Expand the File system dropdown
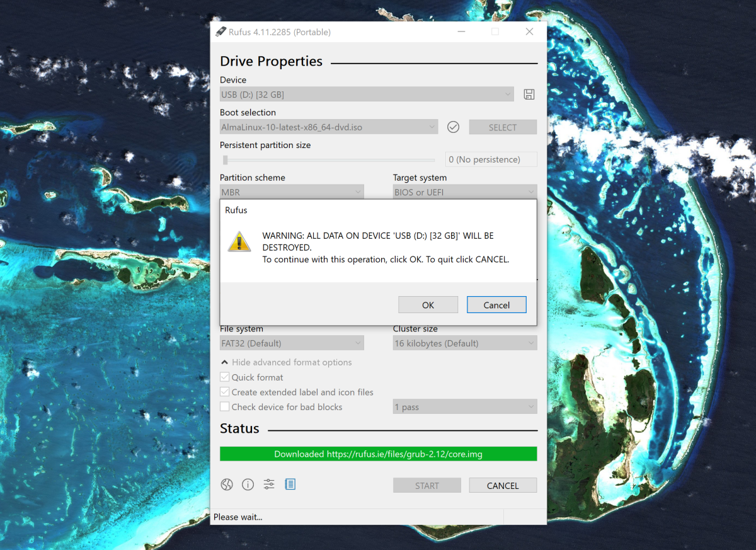This screenshot has width=756, height=550. 292,343
